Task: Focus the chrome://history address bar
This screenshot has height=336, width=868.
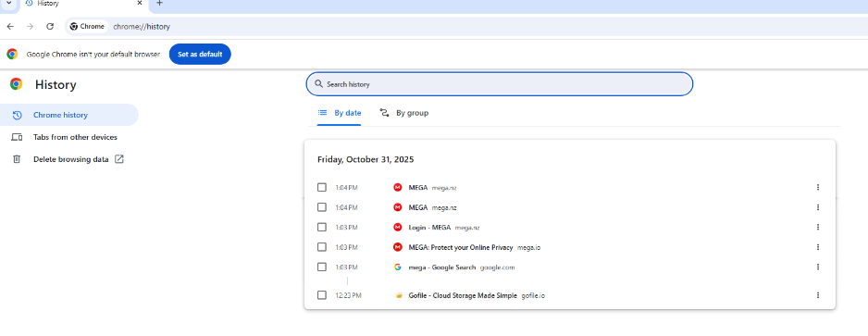Action: coord(142,27)
